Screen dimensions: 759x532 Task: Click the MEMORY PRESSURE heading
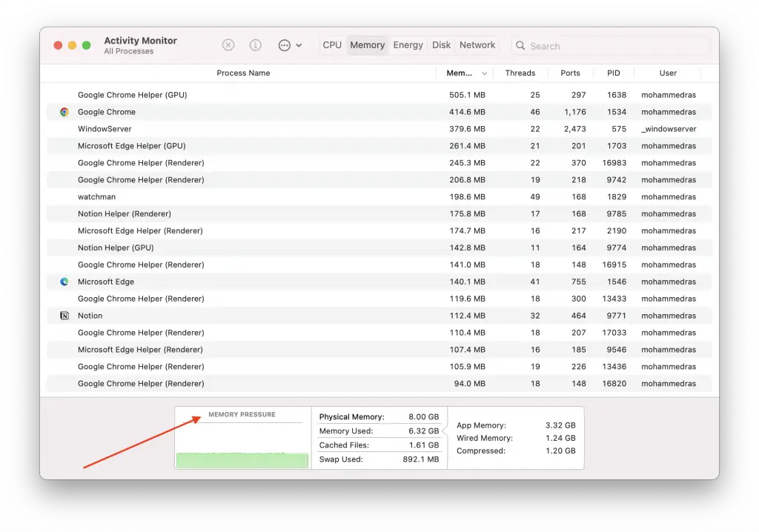[x=242, y=414]
